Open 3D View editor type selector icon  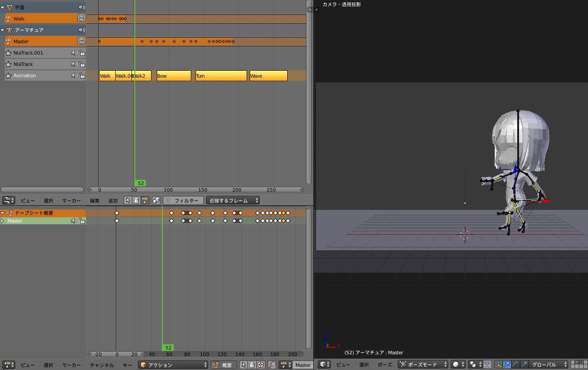coord(324,364)
